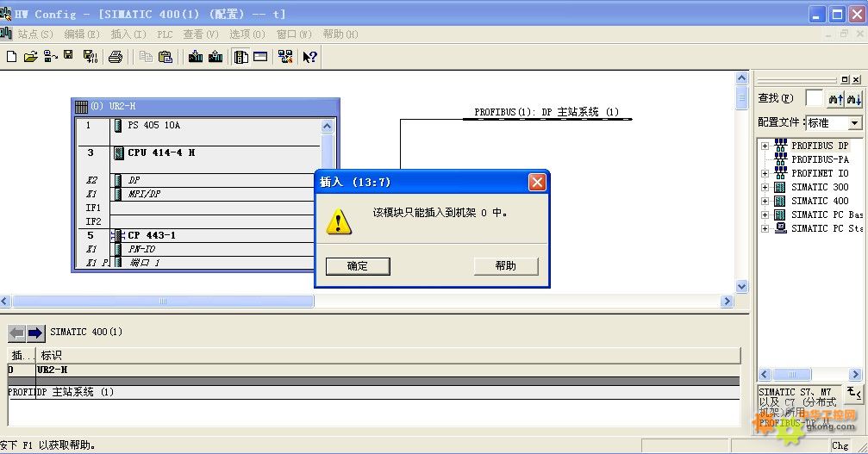Open the 选项(O) menu
Viewport: 868px width, 454px height.
[x=247, y=34]
